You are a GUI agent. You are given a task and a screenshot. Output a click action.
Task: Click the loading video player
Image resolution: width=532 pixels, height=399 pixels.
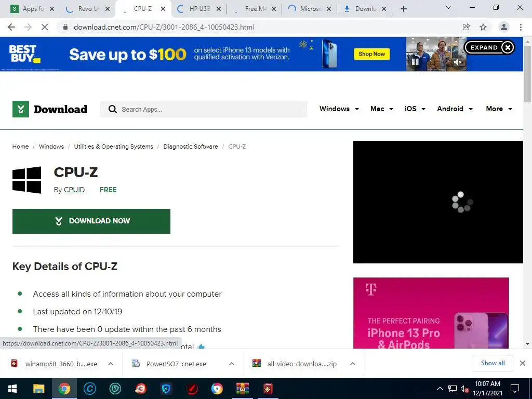point(438,202)
